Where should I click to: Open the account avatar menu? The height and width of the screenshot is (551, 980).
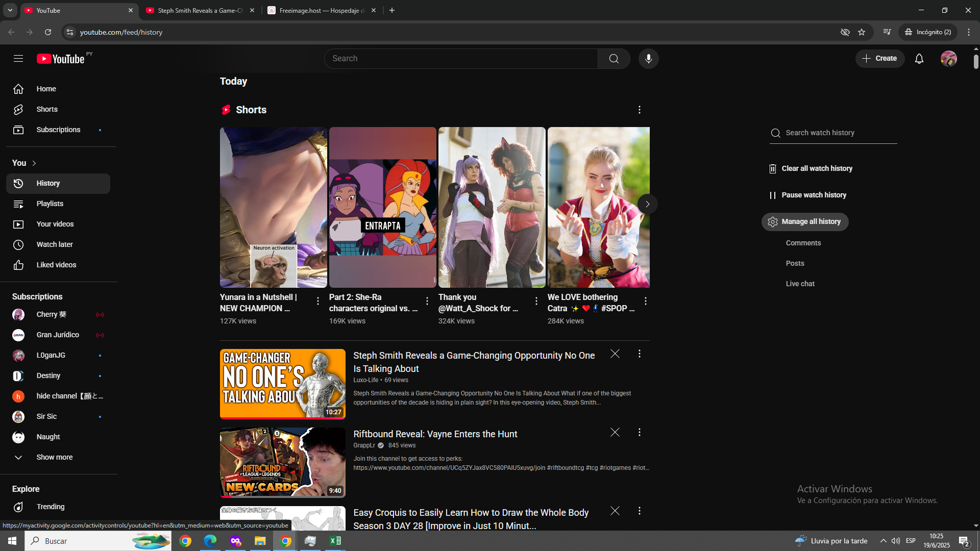point(949,59)
